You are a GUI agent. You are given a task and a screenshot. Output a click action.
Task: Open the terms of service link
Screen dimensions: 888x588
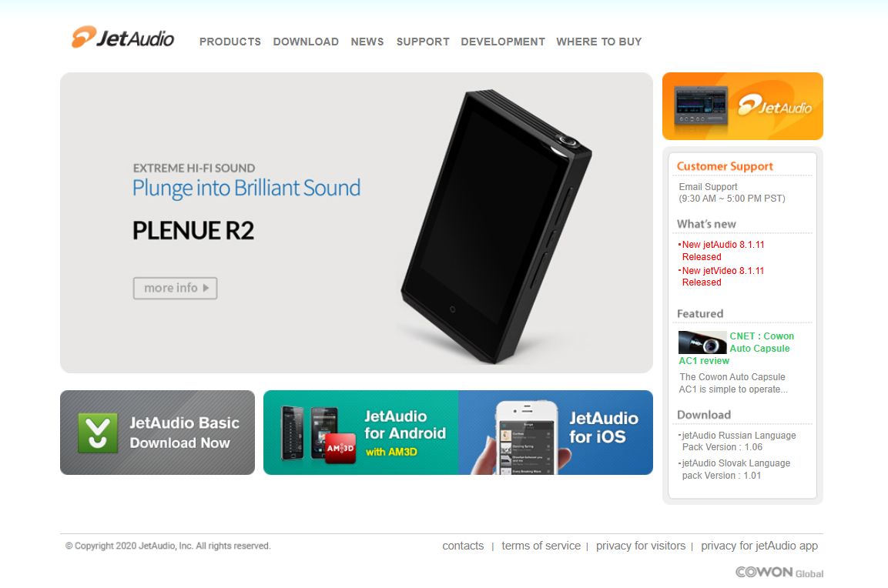[x=541, y=546]
